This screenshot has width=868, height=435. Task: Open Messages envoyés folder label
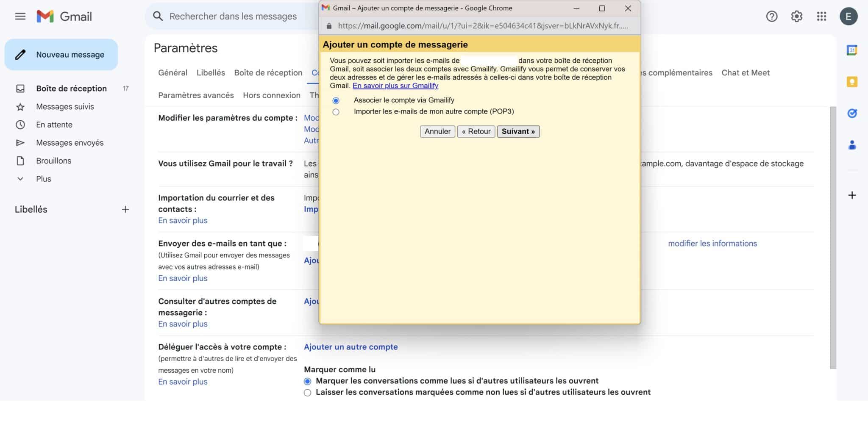point(70,143)
